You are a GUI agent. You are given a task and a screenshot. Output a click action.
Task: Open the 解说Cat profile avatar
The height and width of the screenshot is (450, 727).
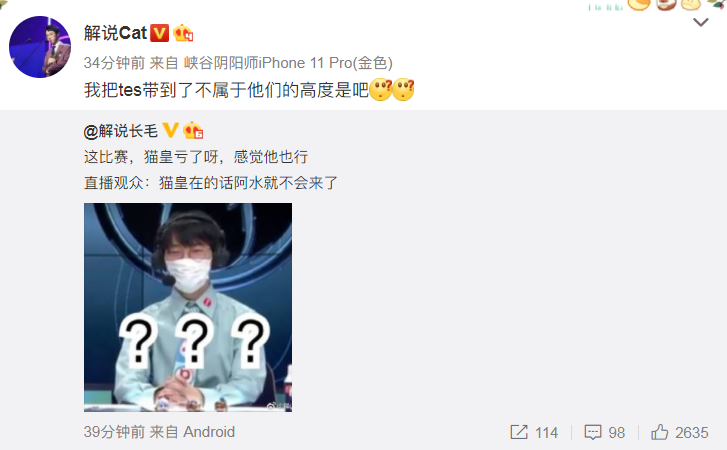(40, 47)
